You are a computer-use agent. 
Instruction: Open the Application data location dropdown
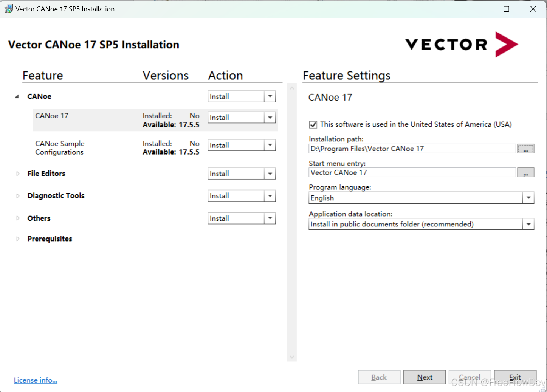click(528, 224)
